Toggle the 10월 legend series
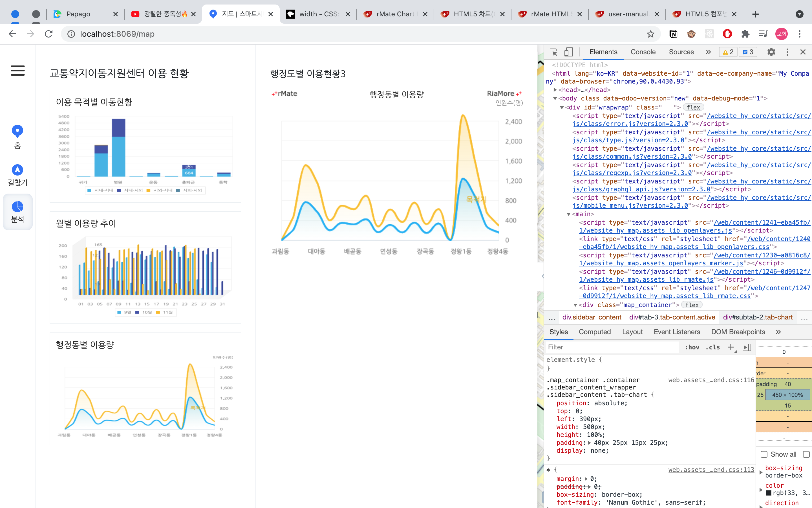The height and width of the screenshot is (508, 812). [144, 312]
